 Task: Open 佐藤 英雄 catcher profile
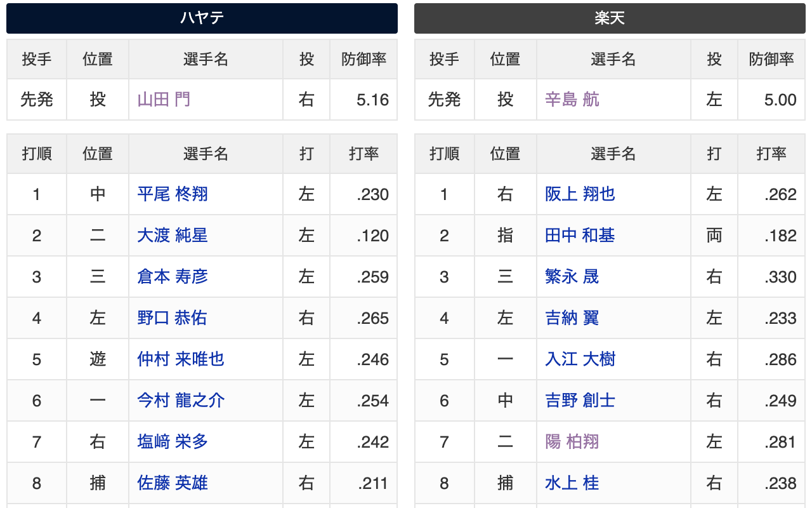tap(173, 483)
